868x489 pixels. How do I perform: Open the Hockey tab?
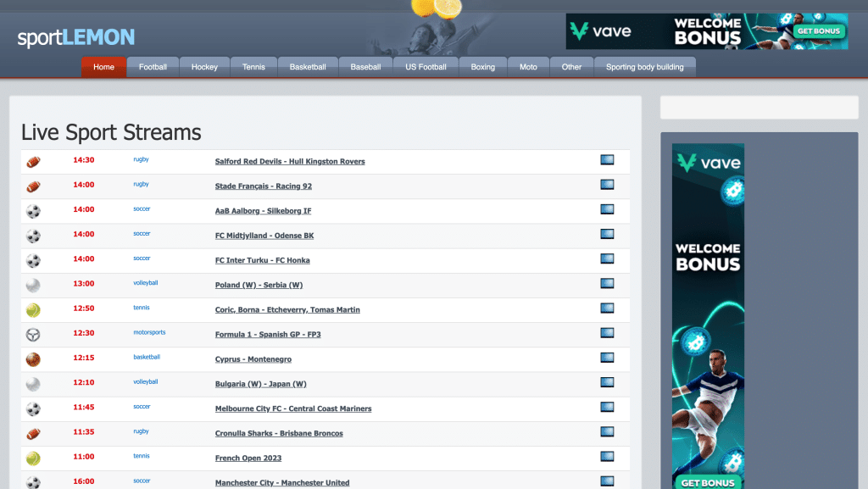click(204, 67)
